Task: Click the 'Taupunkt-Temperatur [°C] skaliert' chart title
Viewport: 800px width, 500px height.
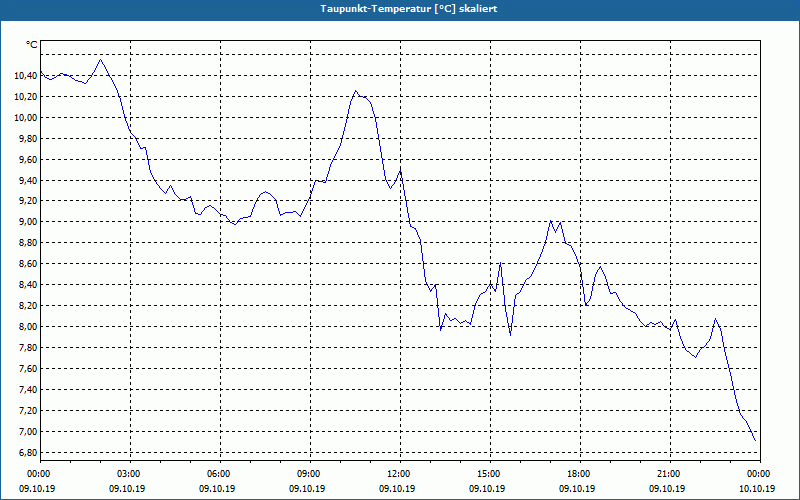Action: (x=409, y=9)
